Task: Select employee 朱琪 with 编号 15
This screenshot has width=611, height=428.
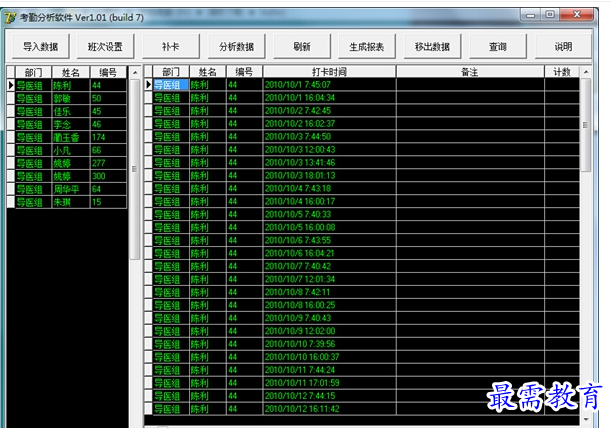Action: coord(71,202)
